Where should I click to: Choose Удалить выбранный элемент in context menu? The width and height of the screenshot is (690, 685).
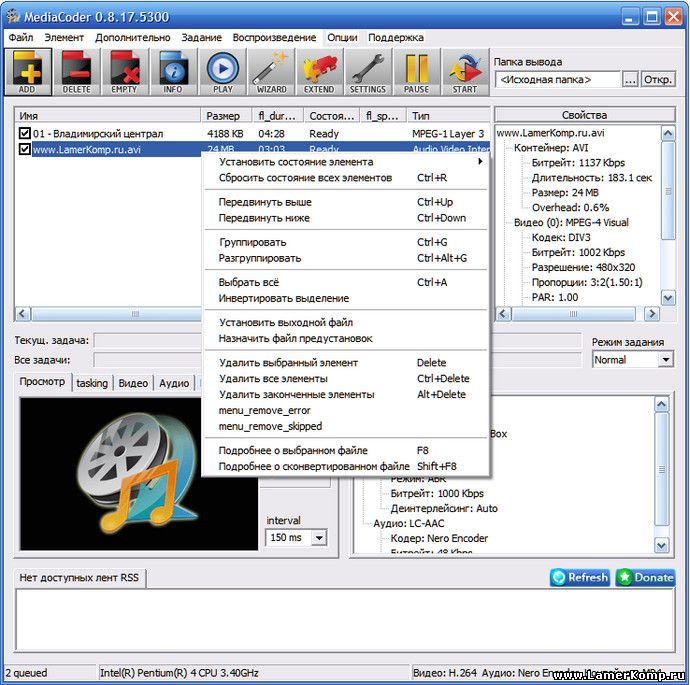pos(288,363)
